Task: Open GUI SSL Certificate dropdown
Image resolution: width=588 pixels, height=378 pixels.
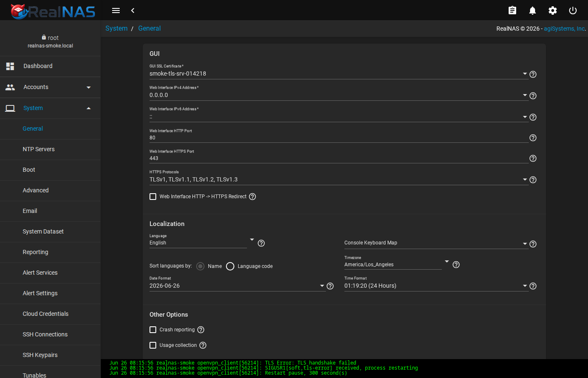Action: (x=338, y=74)
